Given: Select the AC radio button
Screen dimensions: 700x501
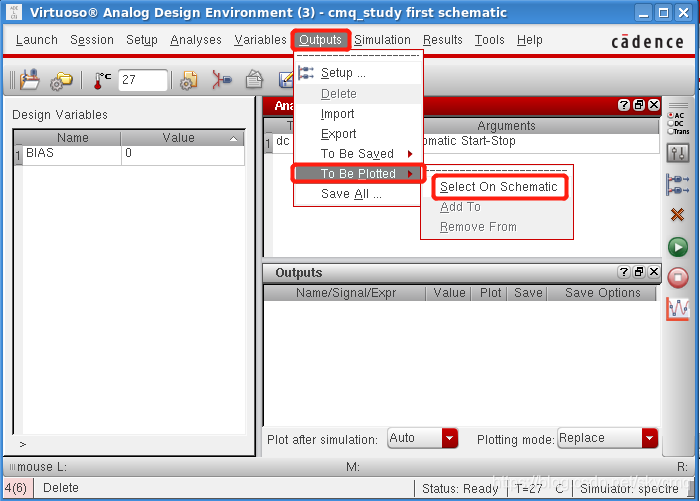Looking at the screenshot, I should [671, 115].
